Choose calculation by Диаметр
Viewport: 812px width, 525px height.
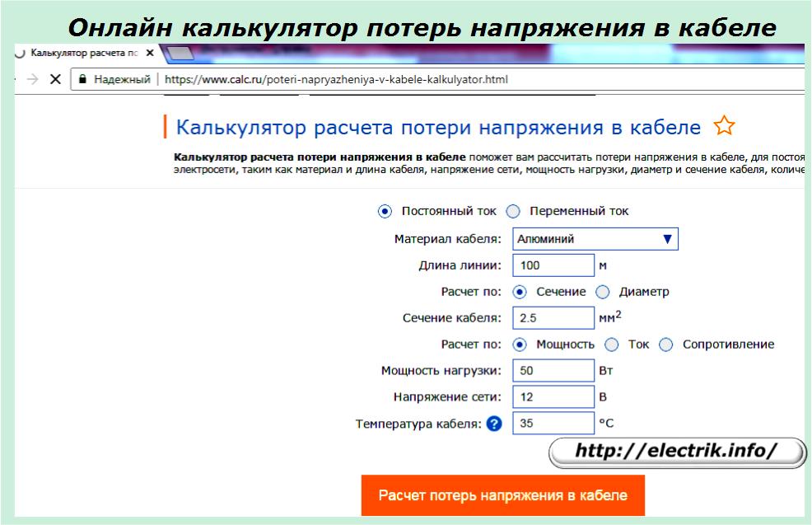click(603, 292)
